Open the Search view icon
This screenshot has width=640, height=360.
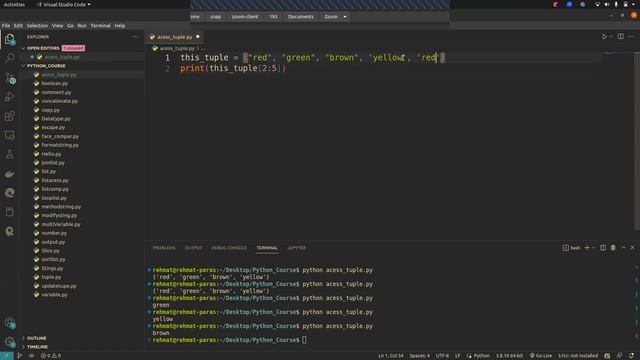pyautogui.click(x=9, y=58)
